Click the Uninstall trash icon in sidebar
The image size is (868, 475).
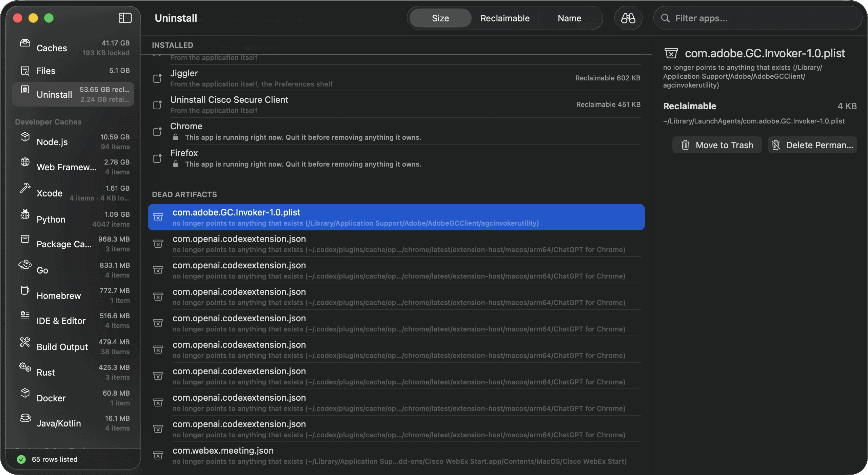(x=25, y=89)
